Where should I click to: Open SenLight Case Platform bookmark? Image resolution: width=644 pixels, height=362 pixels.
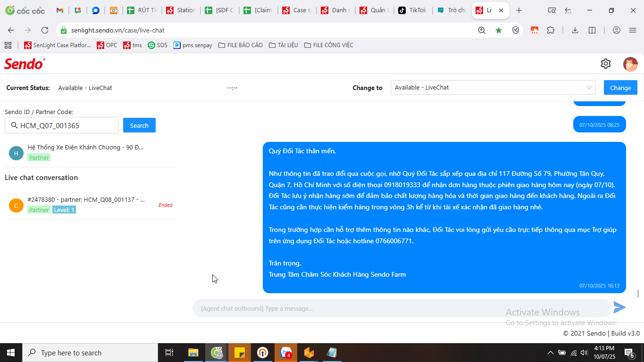click(x=57, y=45)
